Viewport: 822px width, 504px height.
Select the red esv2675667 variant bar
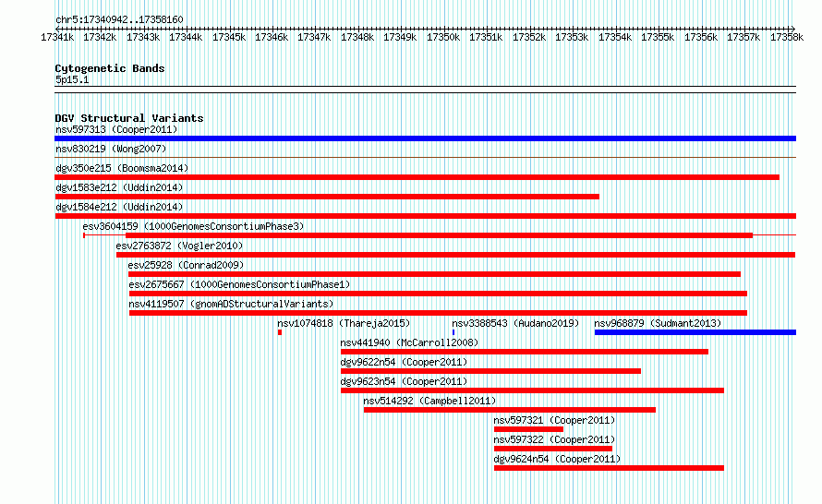pyautogui.click(x=438, y=294)
